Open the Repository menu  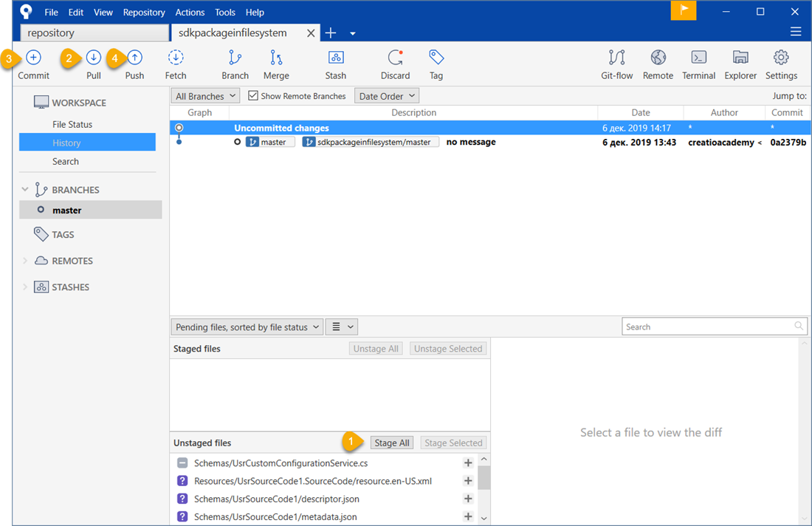143,12
